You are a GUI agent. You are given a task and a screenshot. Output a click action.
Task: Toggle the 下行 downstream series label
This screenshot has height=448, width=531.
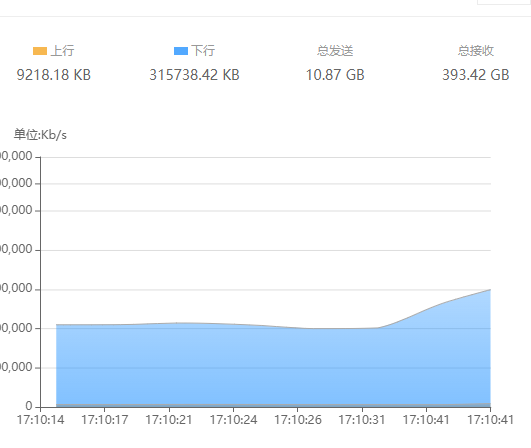(x=203, y=51)
